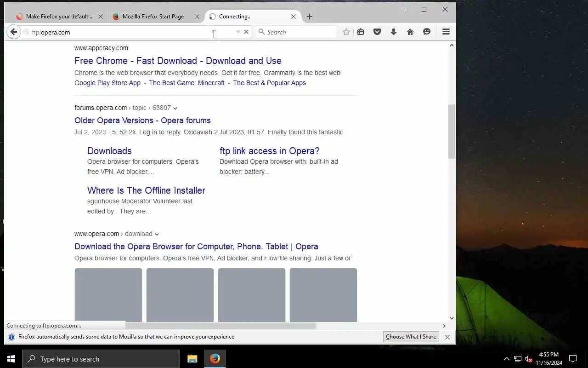Viewport: 588px width, 368px height.
Task: Click the fourth gray image thumbnail
Action: click(323, 295)
